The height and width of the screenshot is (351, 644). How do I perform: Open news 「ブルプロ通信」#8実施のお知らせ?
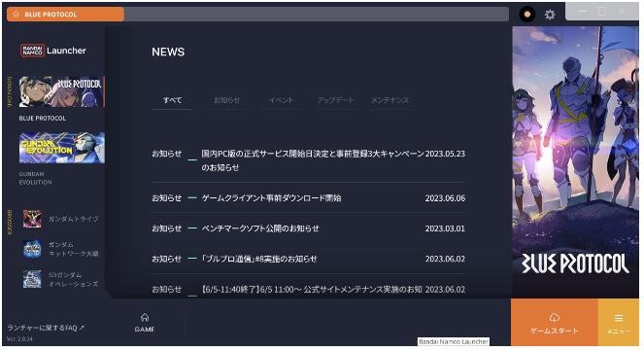coord(309,259)
